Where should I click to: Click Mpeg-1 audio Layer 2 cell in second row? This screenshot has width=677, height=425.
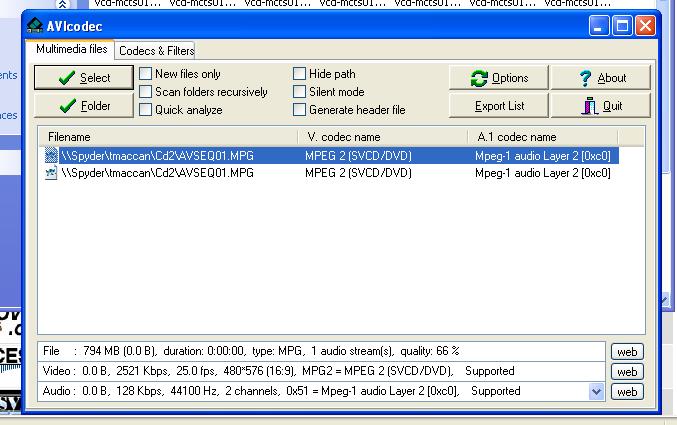(x=543, y=173)
